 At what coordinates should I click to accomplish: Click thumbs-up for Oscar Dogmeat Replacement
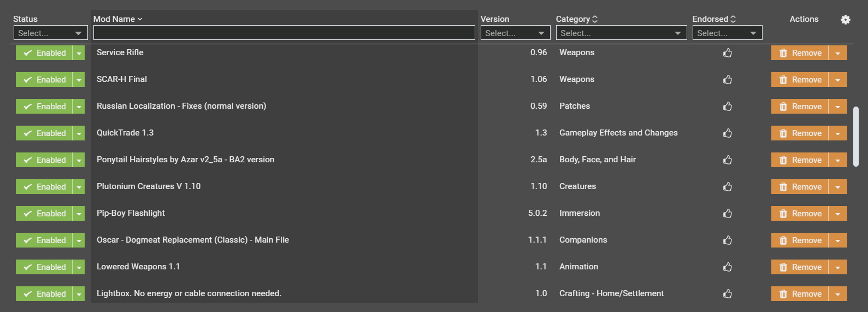(x=727, y=240)
